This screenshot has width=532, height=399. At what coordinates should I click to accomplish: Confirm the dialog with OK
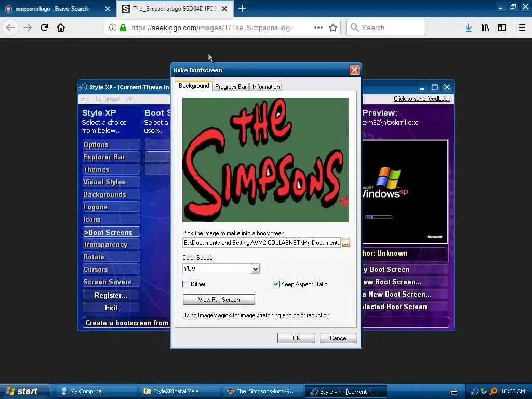tap(296, 338)
